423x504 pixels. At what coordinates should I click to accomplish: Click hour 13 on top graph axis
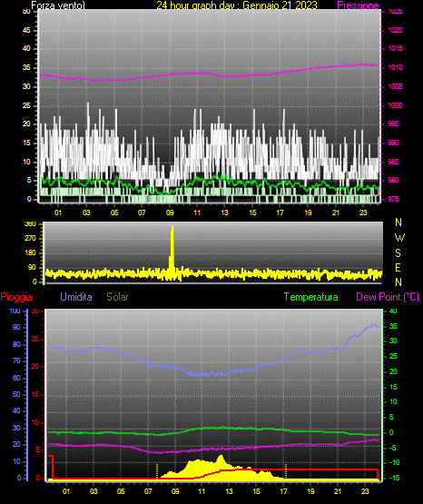224,212
